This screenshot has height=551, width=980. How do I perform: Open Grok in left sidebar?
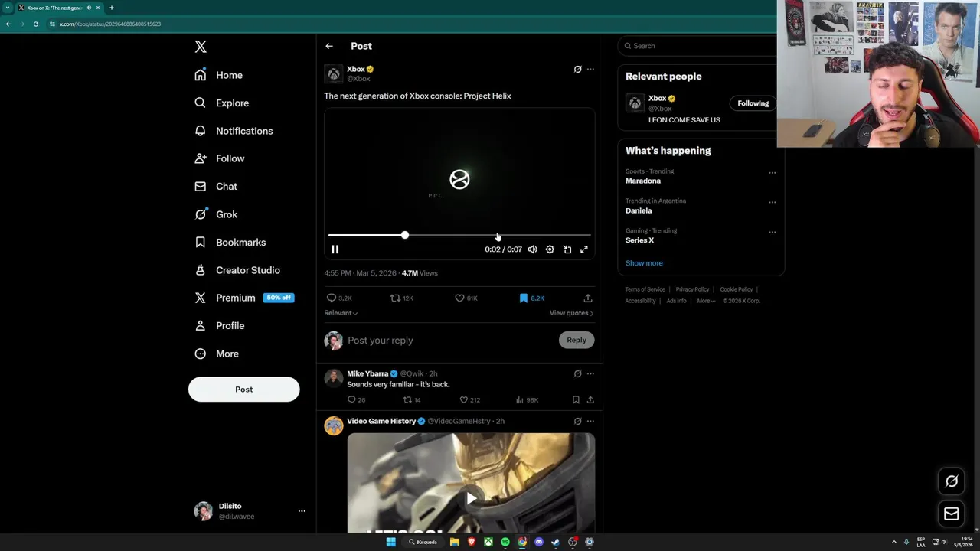coord(216,214)
